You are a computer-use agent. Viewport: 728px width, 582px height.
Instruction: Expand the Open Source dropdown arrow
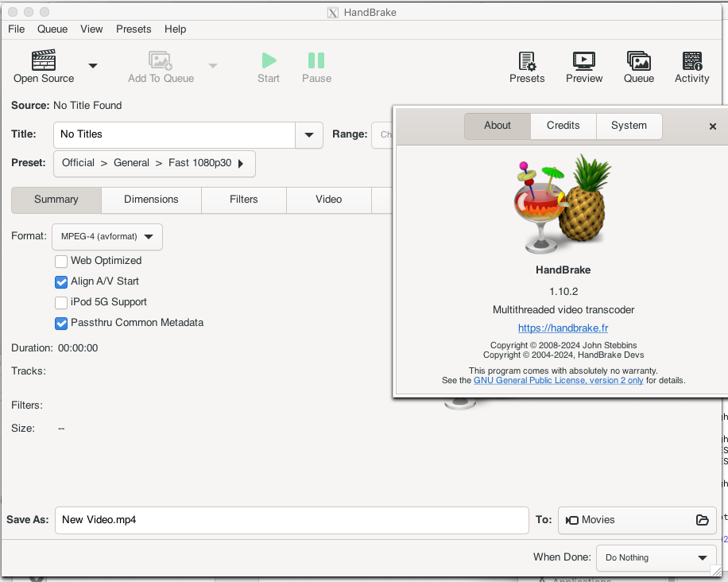pyautogui.click(x=93, y=66)
